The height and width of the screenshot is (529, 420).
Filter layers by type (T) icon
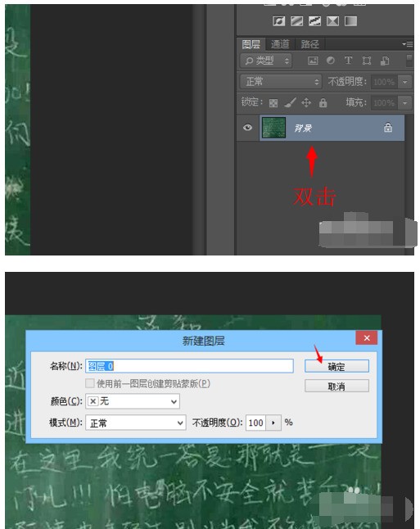[x=349, y=61]
